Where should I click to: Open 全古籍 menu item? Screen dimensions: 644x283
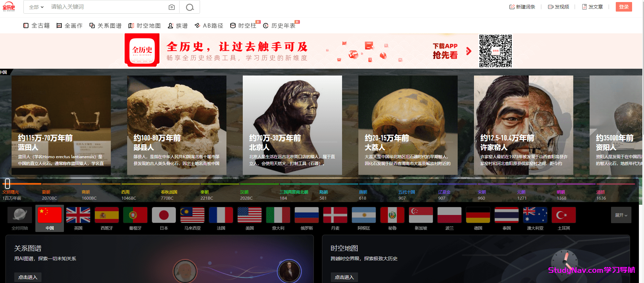pos(36,26)
